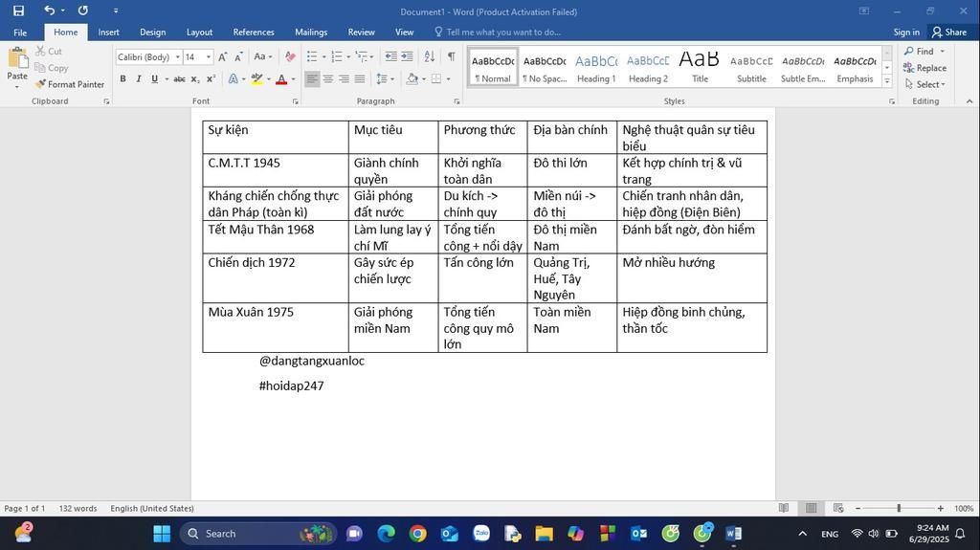Apply the Title style

click(x=700, y=68)
